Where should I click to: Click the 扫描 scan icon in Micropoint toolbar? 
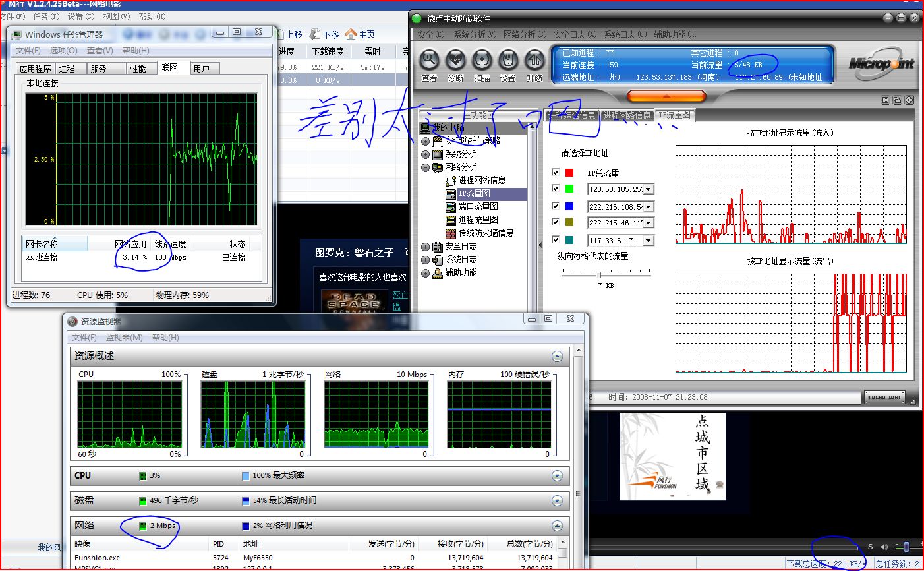coord(482,60)
